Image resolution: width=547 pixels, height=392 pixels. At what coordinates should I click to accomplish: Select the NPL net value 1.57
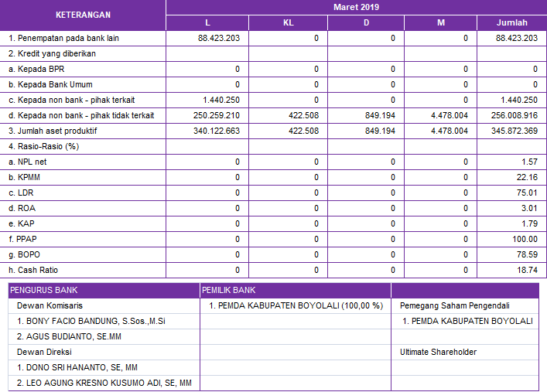(528, 162)
